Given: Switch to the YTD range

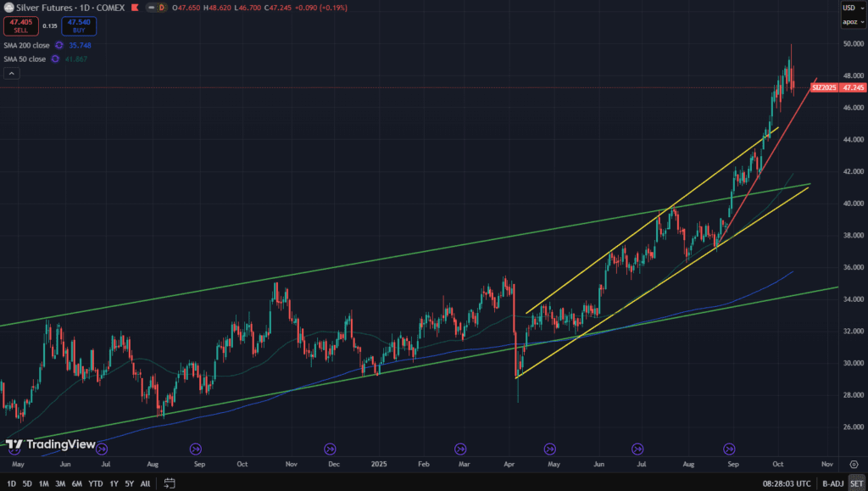Looking at the screenshot, I should click(x=95, y=483).
